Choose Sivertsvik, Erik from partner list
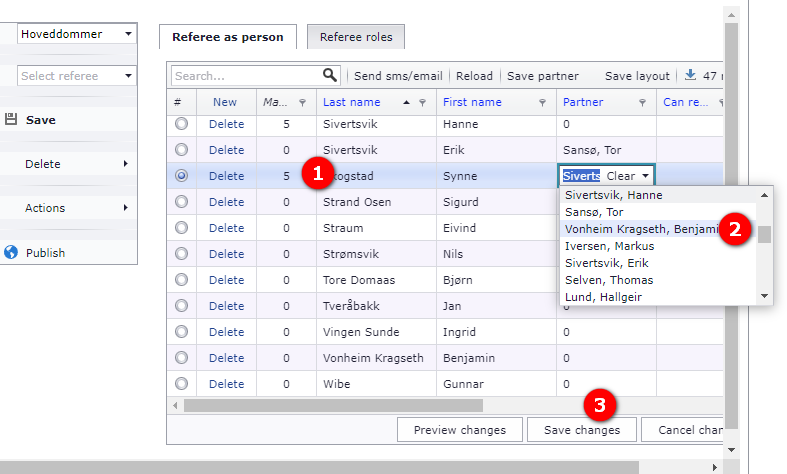Viewport: 787px width, 474px height. 658,263
